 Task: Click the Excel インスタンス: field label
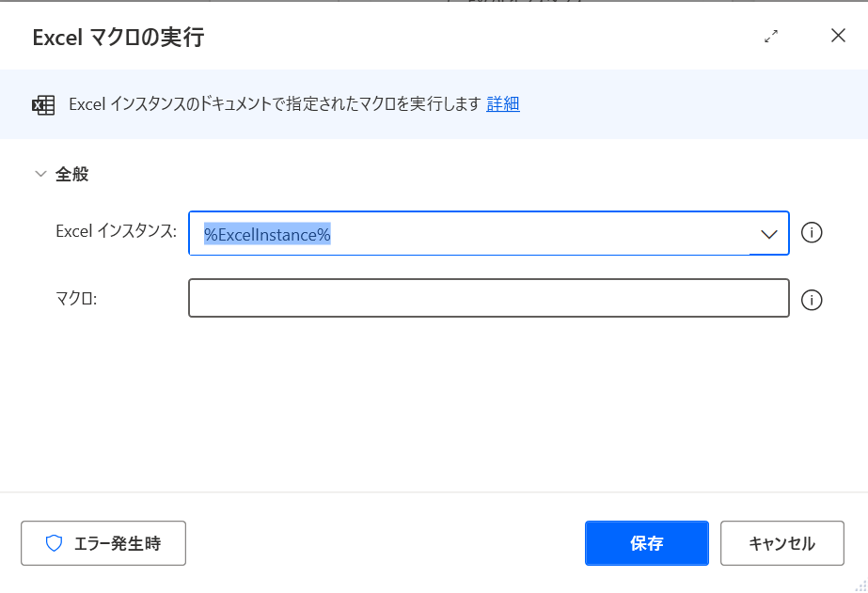(x=117, y=232)
